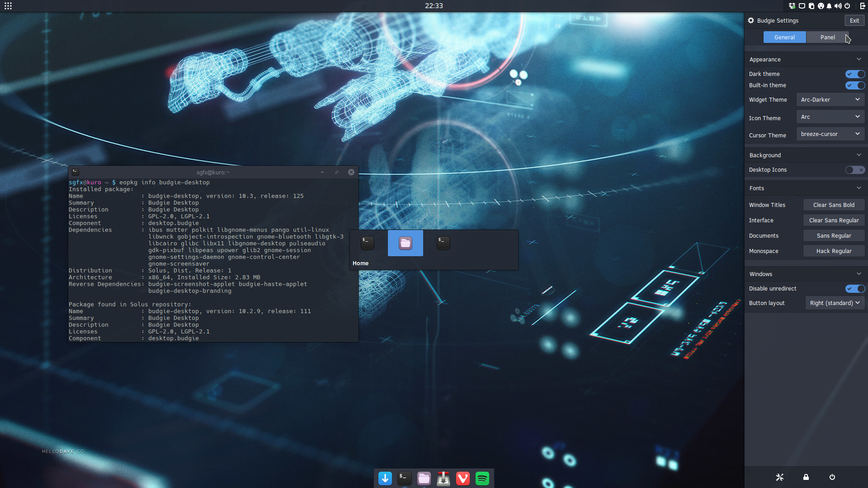Click the screen/display tray icon

click(x=802, y=6)
